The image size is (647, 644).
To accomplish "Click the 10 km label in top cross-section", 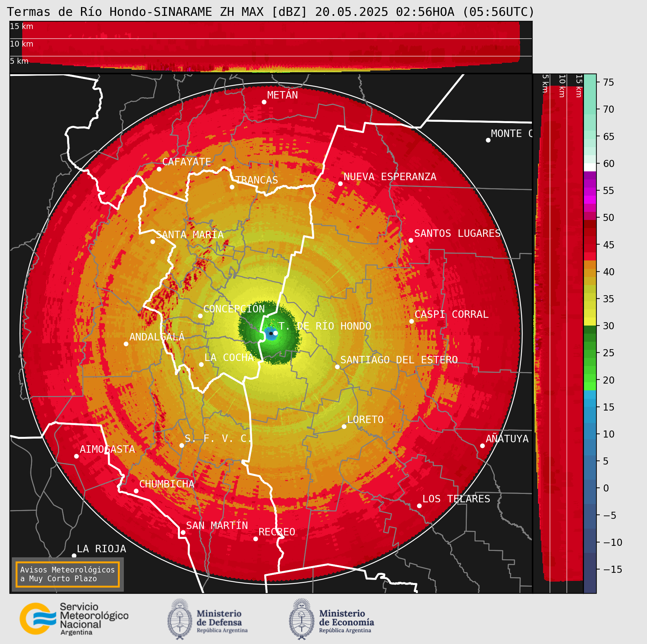I will point(22,44).
